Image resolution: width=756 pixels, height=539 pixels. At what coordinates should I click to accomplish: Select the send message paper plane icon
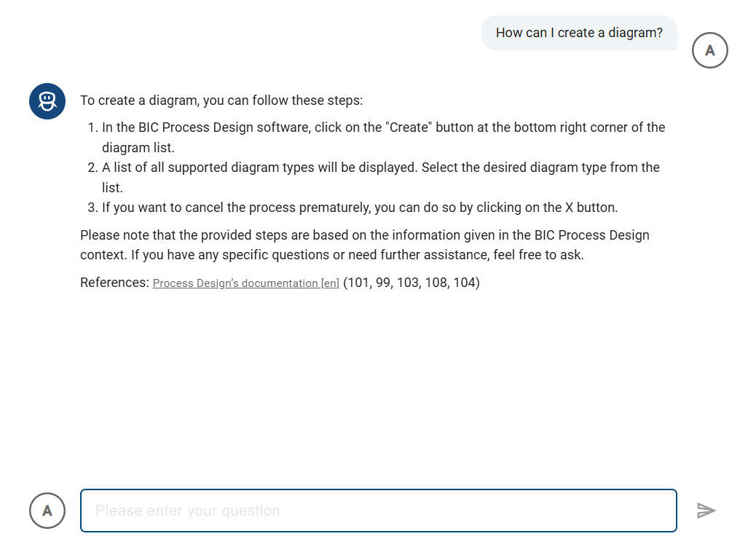(706, 511)
